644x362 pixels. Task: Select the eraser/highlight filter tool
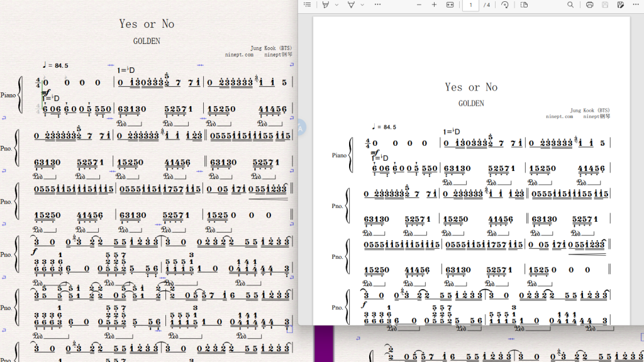(351, 4)
